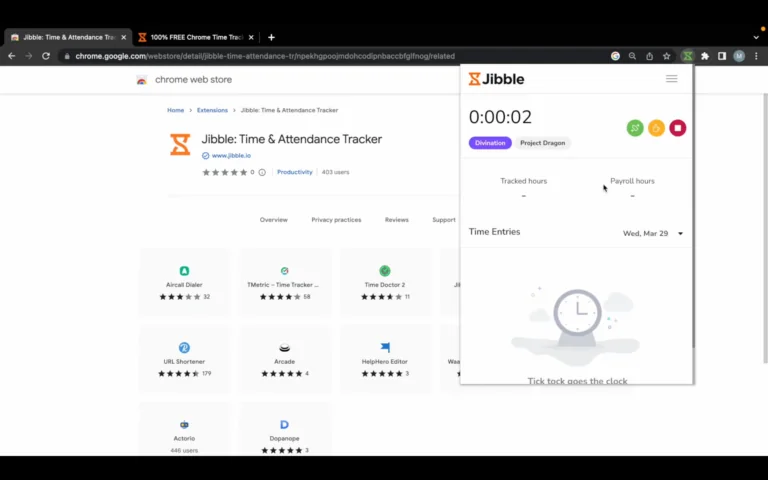Open the HelpHero Editor extension card

[385, 360]
